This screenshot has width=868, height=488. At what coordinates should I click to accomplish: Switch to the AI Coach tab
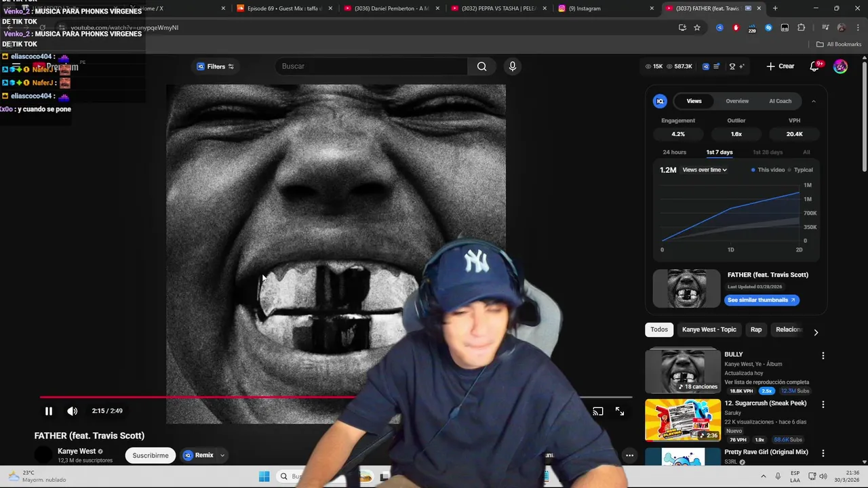coord(780,101)
